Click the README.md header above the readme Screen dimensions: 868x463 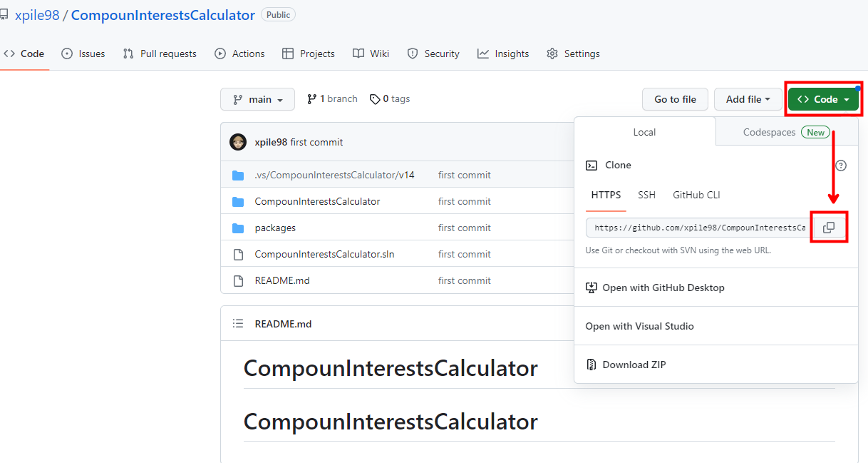click(283, 324)
